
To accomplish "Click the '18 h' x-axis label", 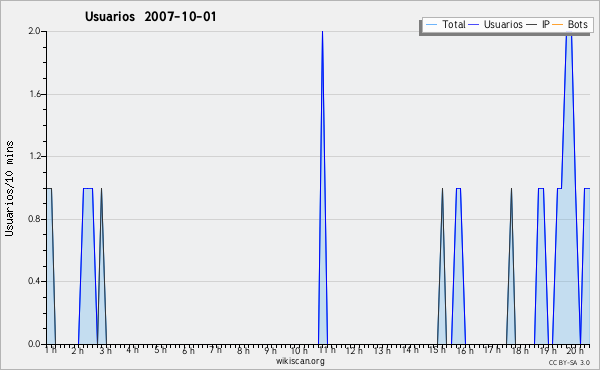I will tap(520, 350).
